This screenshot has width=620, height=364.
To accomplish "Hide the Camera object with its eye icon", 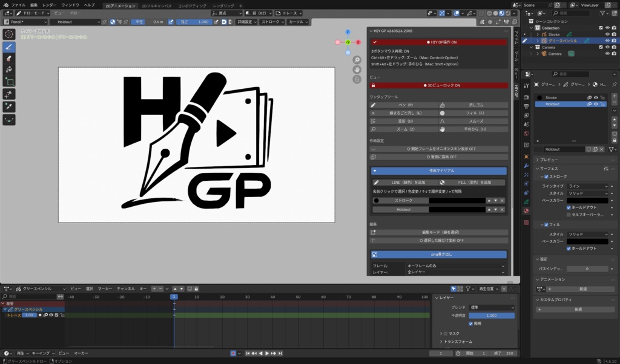I will 607,54.
